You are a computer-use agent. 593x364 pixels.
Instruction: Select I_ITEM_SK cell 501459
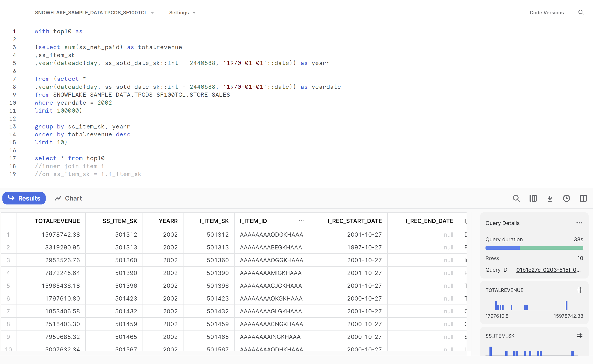(x=209, y=324)
